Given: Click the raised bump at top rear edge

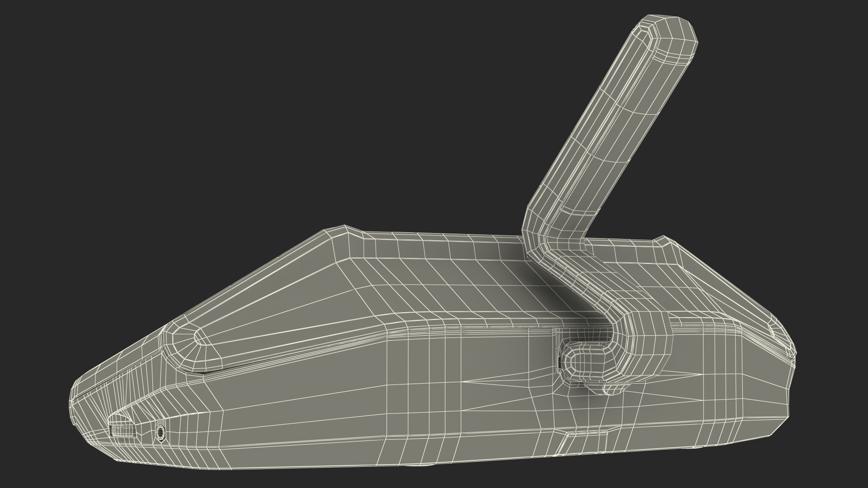Looking at the screenshot, I should coord(662,242).
